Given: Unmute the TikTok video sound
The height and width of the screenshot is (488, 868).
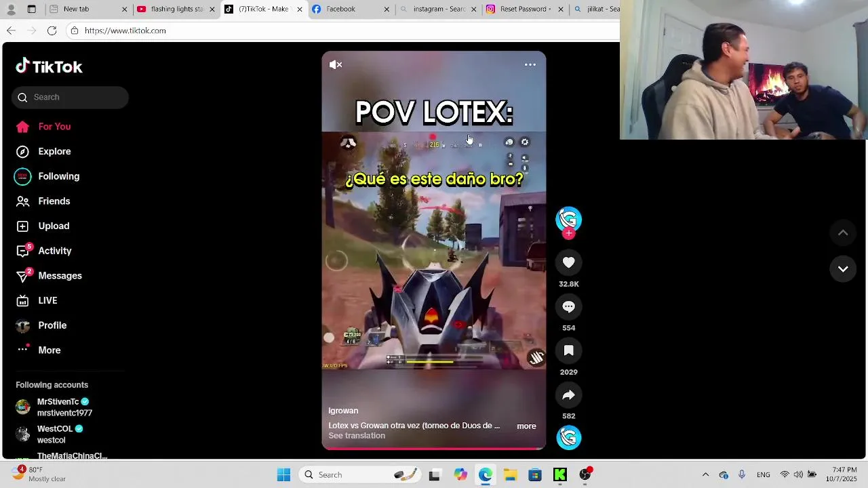Looking at the screenshot, I should [336, 64].
